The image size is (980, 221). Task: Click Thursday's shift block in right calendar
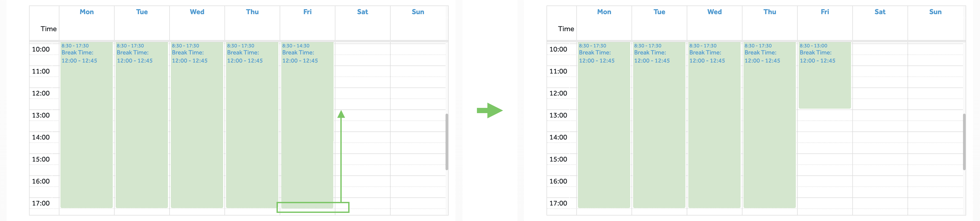click(x=769, y=126)
